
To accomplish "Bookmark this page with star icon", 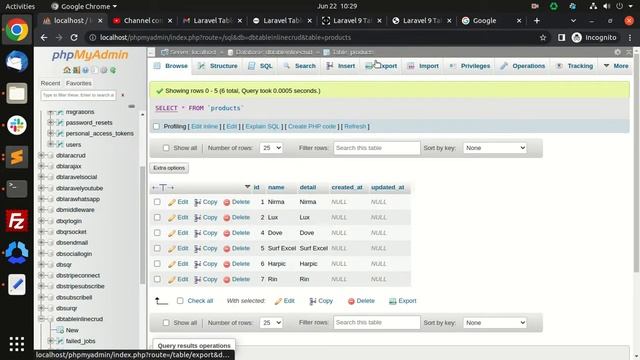I will tap(543, 38).
